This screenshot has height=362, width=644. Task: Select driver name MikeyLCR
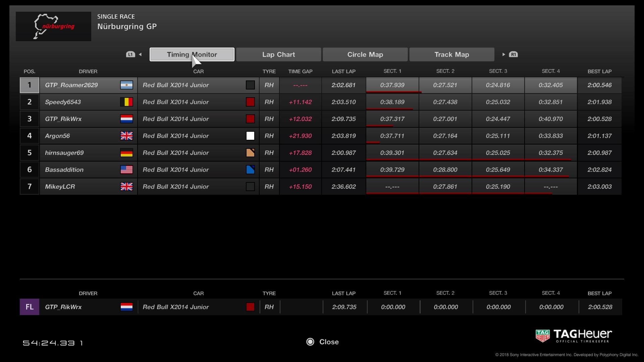click(x=60, y=187)
